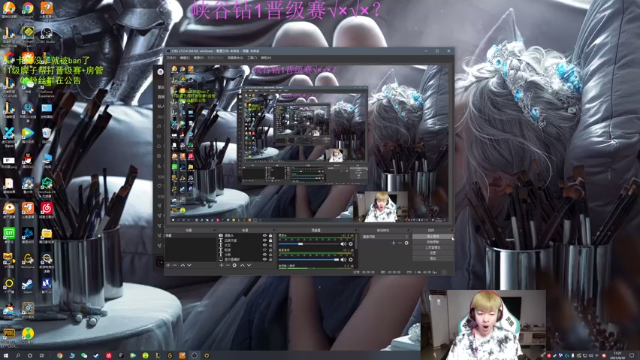The image size is (640, 360).
Task: Toggle visibility of the last source row
Action: click(264, 259)
